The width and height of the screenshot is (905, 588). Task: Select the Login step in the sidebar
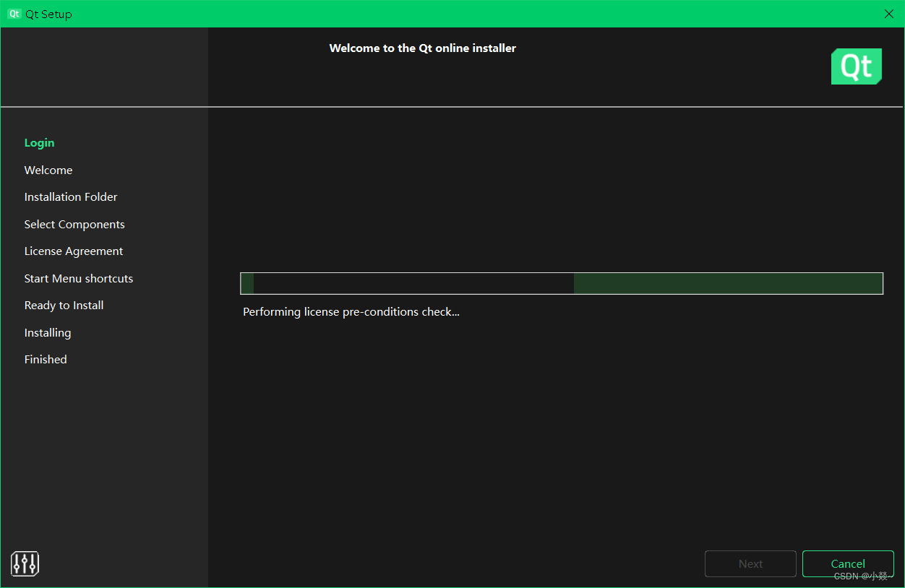39,142
